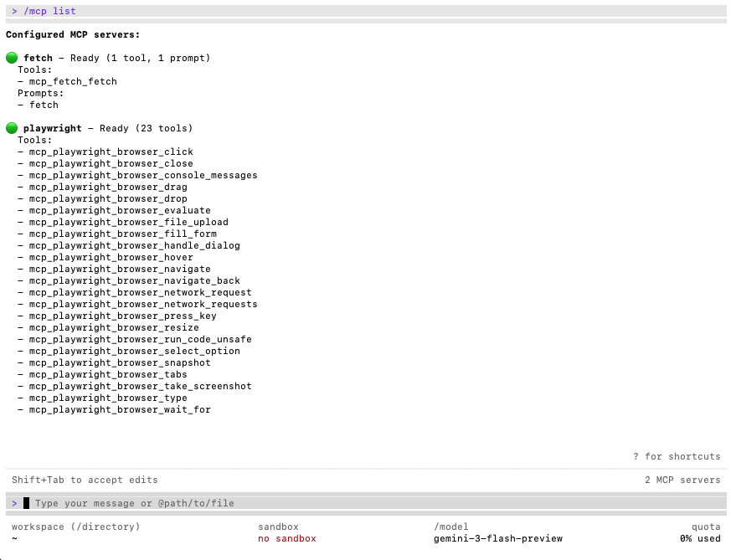Click mcp_playwright_browser_resize entry
Screen dimensions: 731x560
[114, 327]
